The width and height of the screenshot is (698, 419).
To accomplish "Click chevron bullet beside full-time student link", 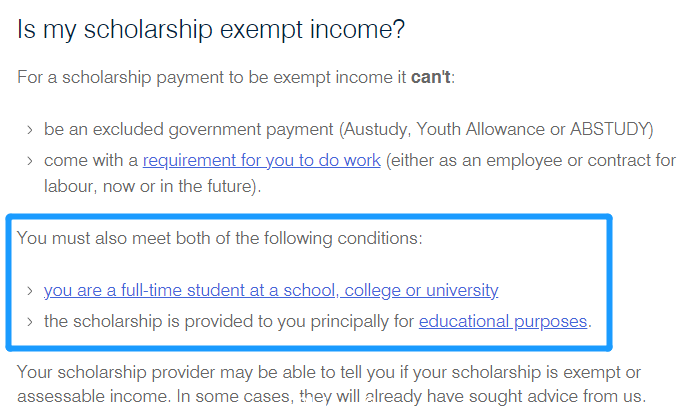I will (30, 291).
